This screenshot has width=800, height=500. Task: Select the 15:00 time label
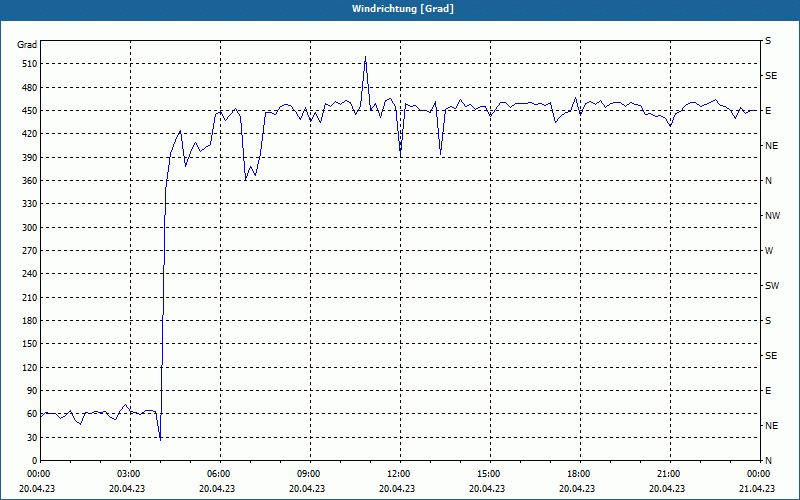[x=487, y=473]
